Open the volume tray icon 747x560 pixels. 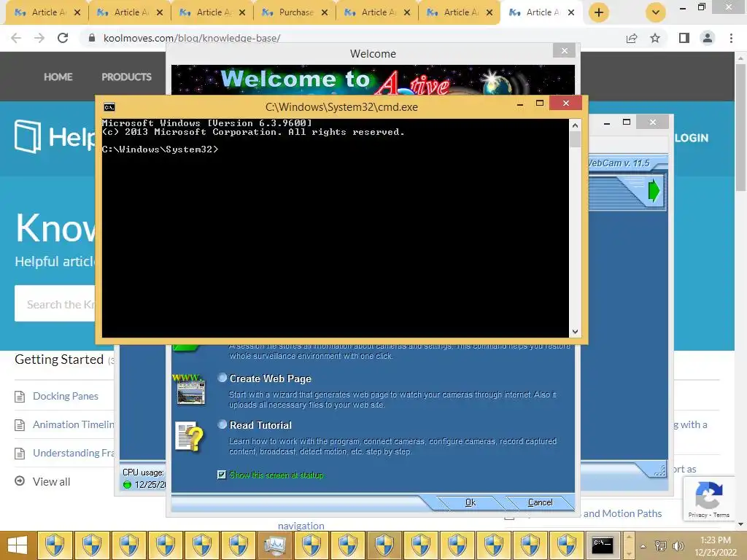678,545
